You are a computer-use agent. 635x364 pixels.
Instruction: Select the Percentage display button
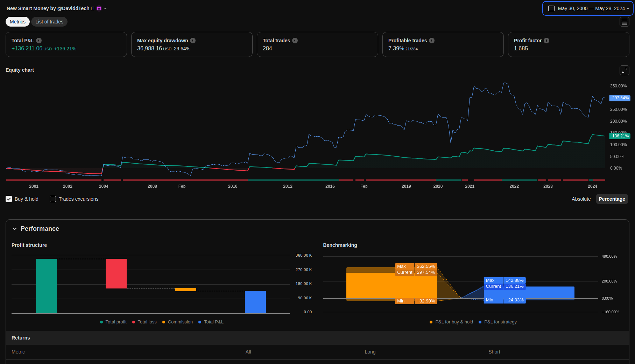click(x=612, y=199)
